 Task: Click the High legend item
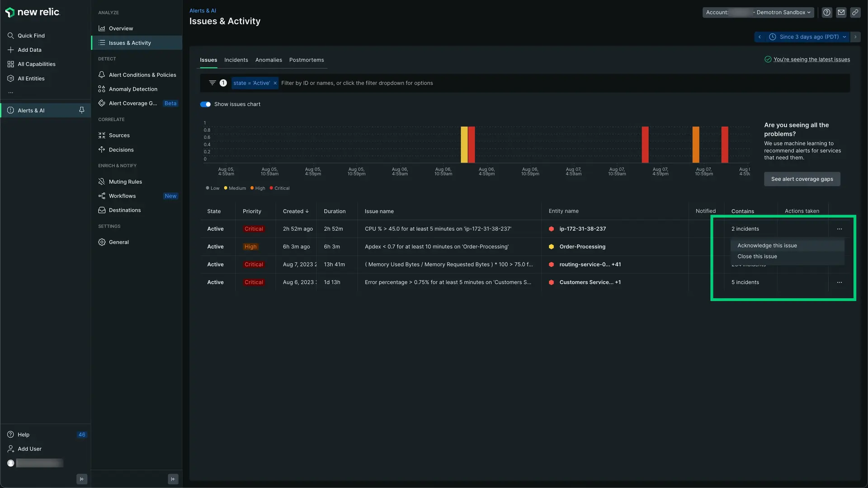258,188
